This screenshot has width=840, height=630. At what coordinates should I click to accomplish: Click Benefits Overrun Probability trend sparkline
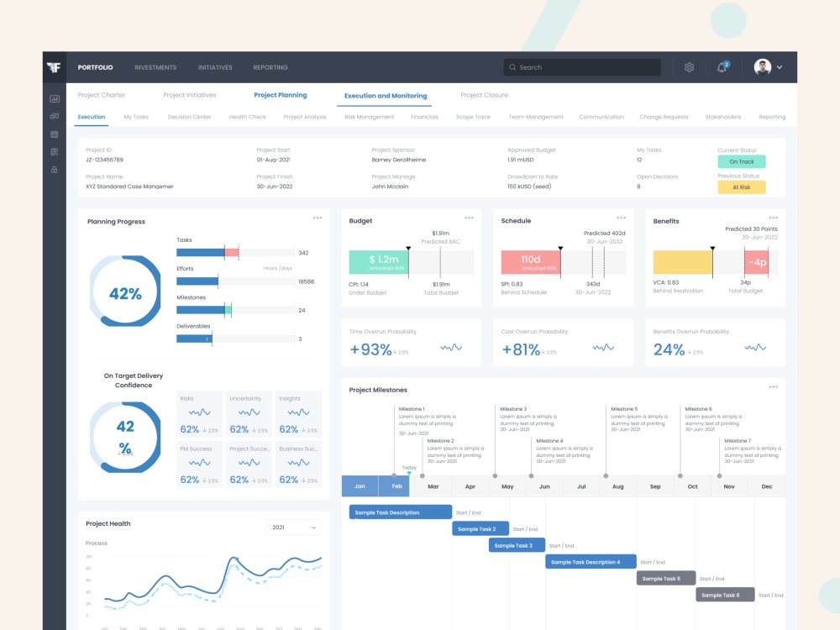755,348
